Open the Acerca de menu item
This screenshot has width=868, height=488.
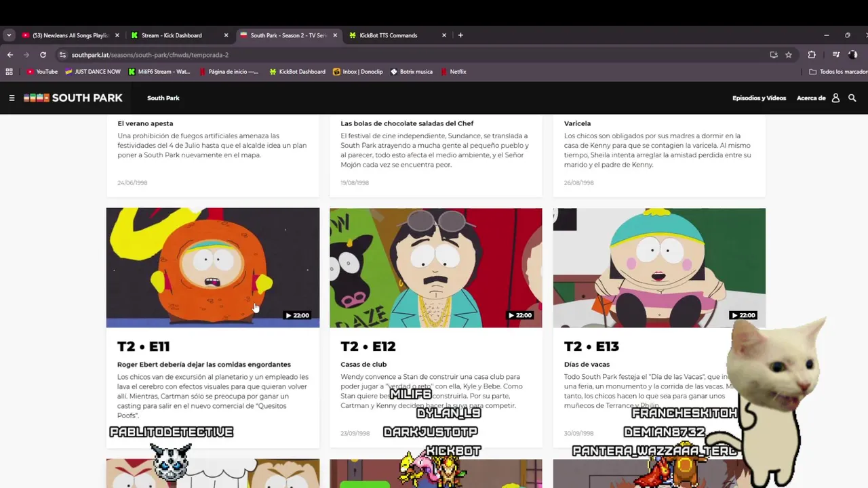pos(811,98)
